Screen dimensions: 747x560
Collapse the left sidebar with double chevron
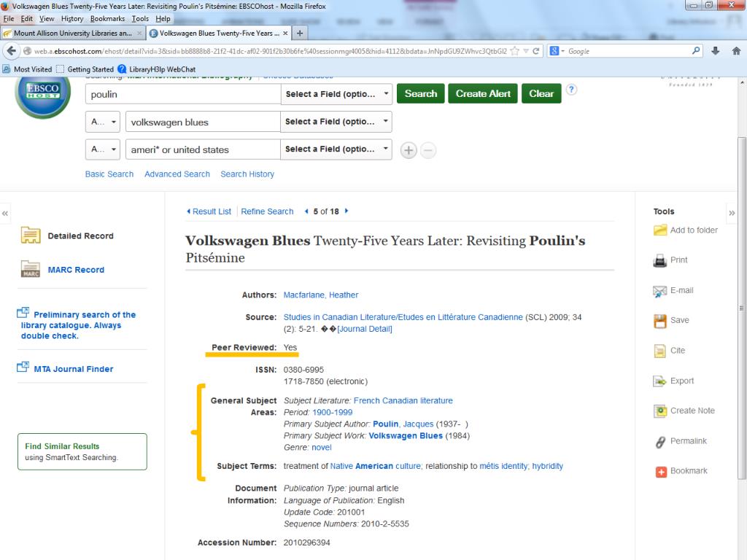click(5, 214)
